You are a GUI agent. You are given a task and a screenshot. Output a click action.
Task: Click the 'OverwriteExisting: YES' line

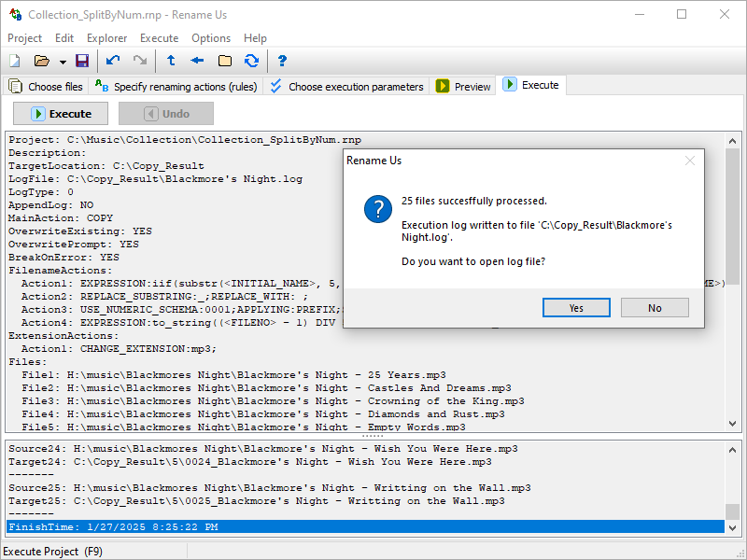pyautogui.click(x=80, y=231)
